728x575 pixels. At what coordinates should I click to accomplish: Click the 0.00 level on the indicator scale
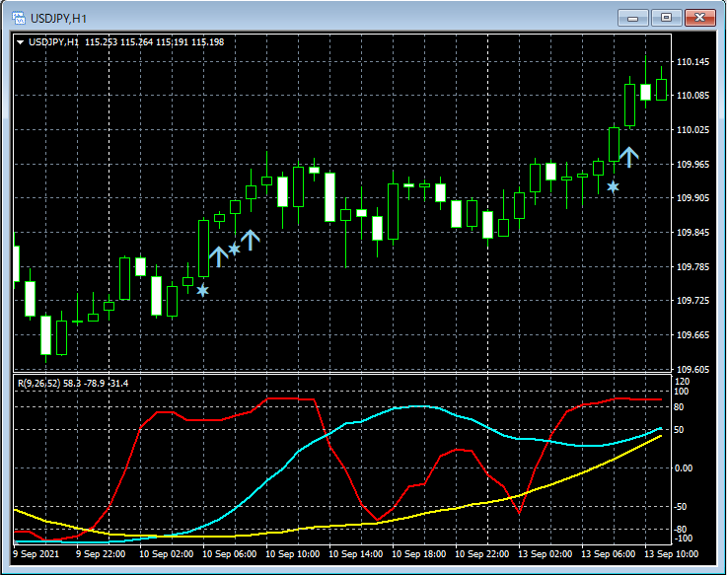[x=683, y=468]
